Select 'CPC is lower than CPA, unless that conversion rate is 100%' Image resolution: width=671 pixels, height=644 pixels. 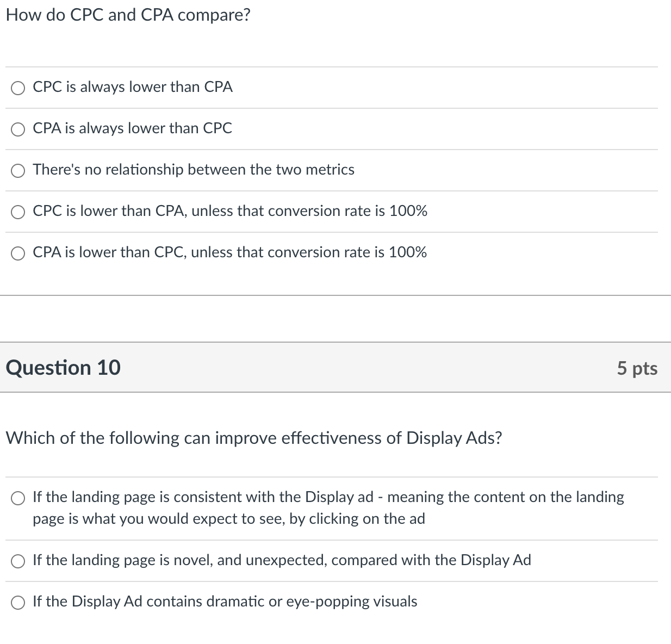pos(18,212)
